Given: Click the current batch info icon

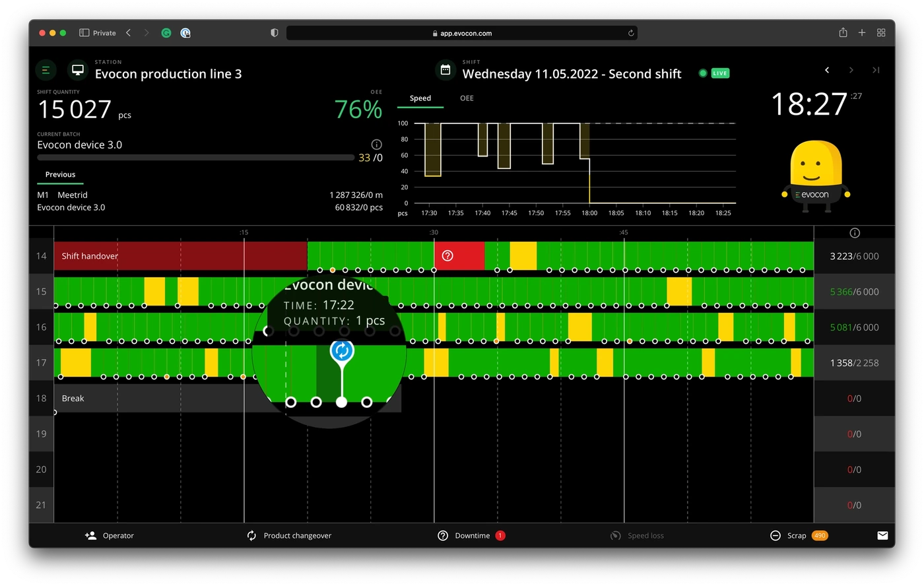Looking at the screenshot, I should click(x=376, y=145).
